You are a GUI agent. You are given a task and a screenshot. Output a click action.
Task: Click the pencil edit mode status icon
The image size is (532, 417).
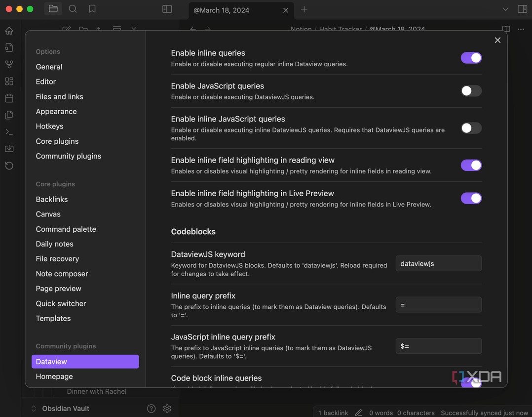pos(358,413)
